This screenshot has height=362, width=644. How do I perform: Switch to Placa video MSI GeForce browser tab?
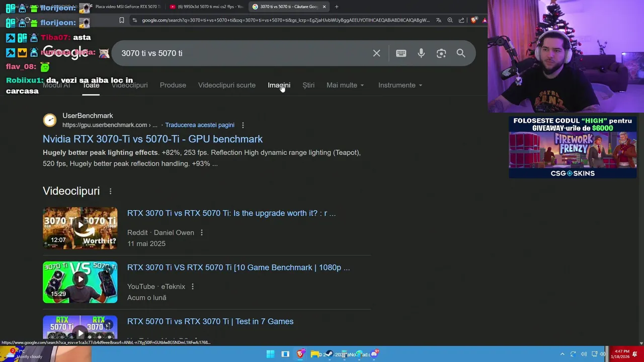(127, 7)
